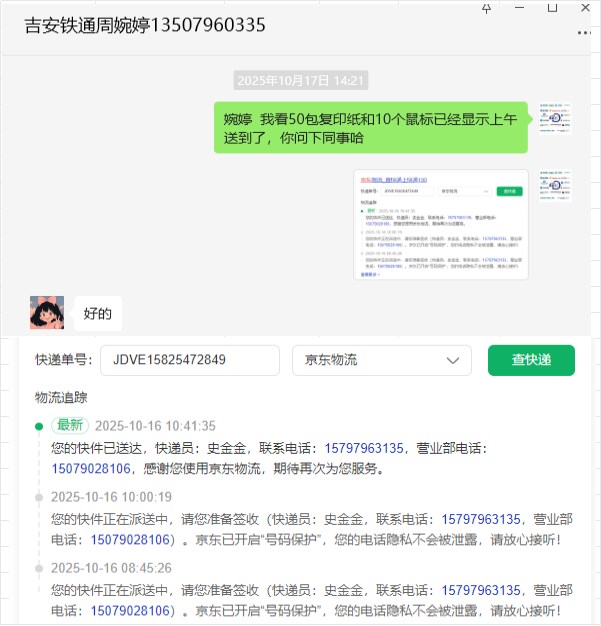This screenshot has width=601, height=626.
Task: Open the sent logistics screenshot thumbnail
Action: tap(441, 224)
